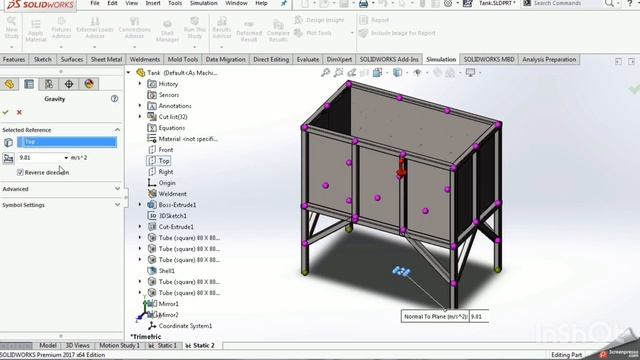The height and width of the screenshot is (360, 640).
Task: Expand the Annotations tree node
Action: 140,106
